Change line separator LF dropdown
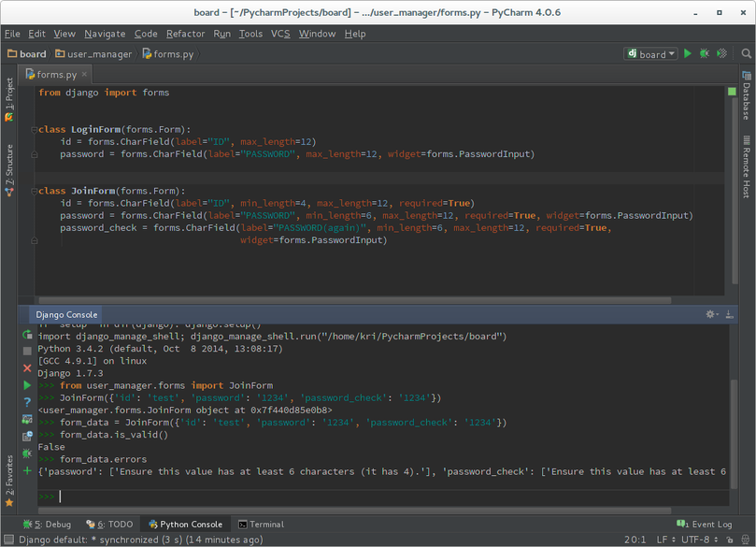 point(666,540)
